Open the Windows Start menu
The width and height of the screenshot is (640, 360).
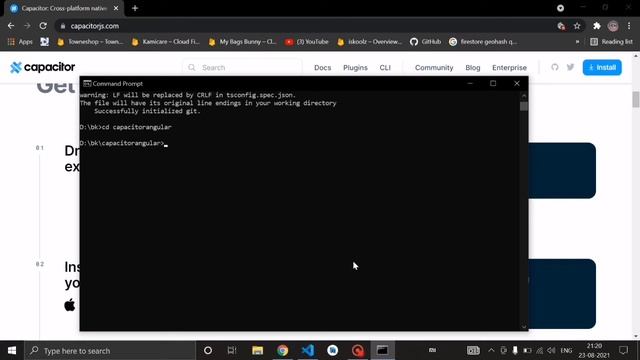(x=12, y=351)
